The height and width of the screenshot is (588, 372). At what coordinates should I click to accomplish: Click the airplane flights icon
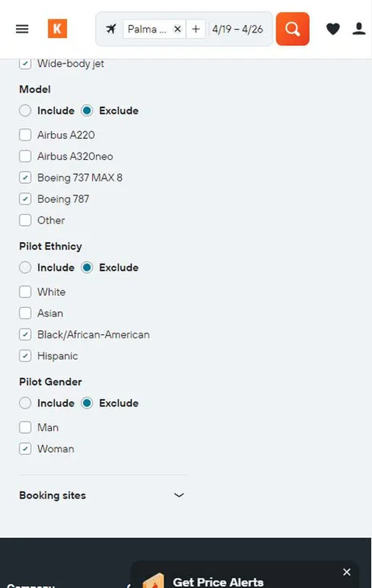pyautogui.click(x=111, y=29)
